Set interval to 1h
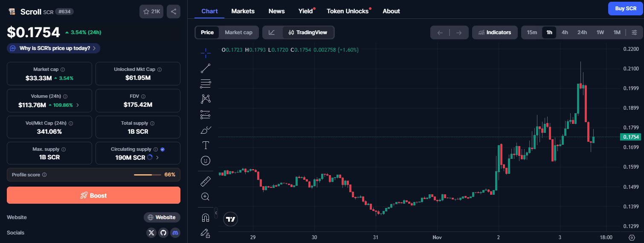 [549, 32]
